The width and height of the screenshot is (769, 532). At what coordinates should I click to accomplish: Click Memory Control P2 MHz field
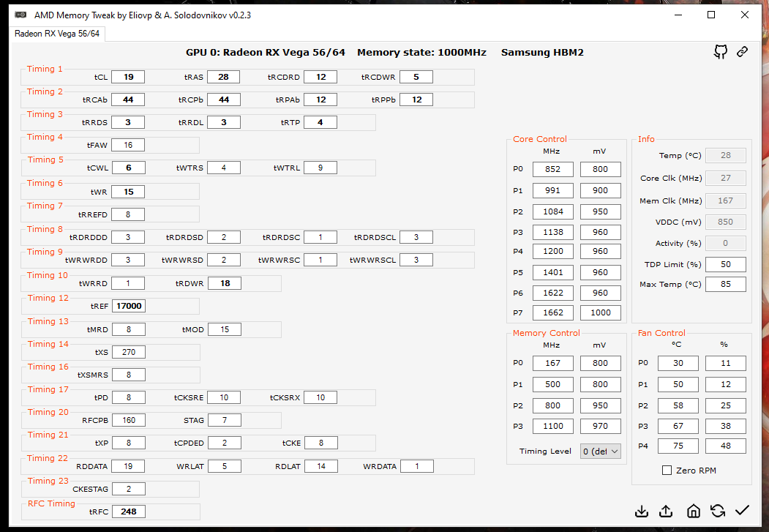(552, 405)
